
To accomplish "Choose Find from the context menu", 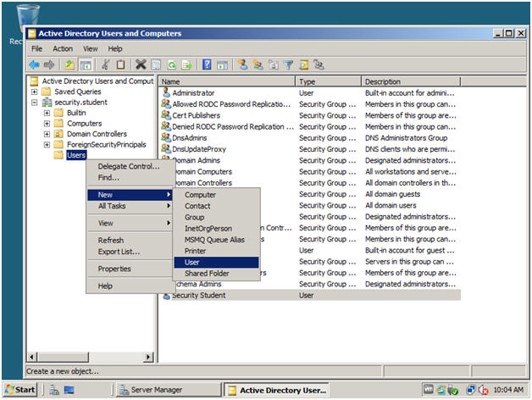I will [130, 177].
